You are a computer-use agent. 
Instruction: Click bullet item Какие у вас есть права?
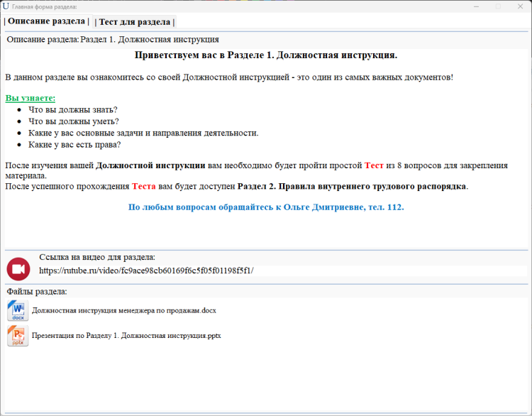click(74, 144)
